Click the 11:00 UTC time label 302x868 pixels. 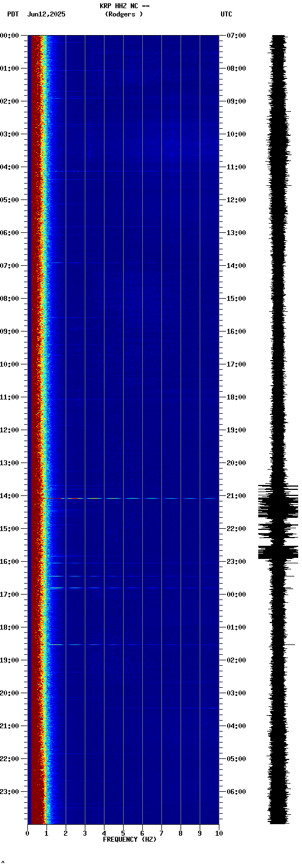236,167
